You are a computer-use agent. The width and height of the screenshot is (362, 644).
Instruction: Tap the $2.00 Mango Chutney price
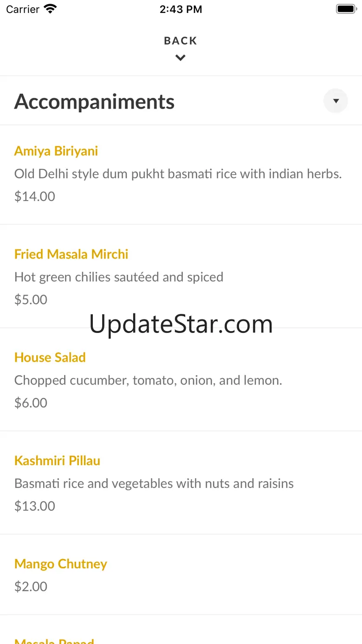pos(31,586)
